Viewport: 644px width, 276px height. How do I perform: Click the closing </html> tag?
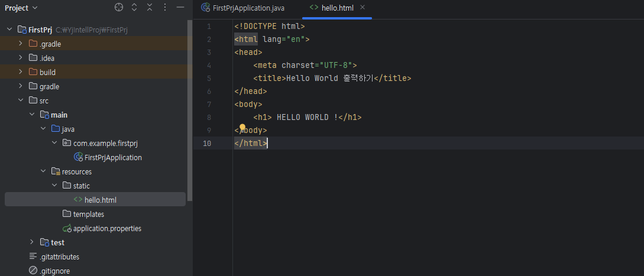pos(251,144)
